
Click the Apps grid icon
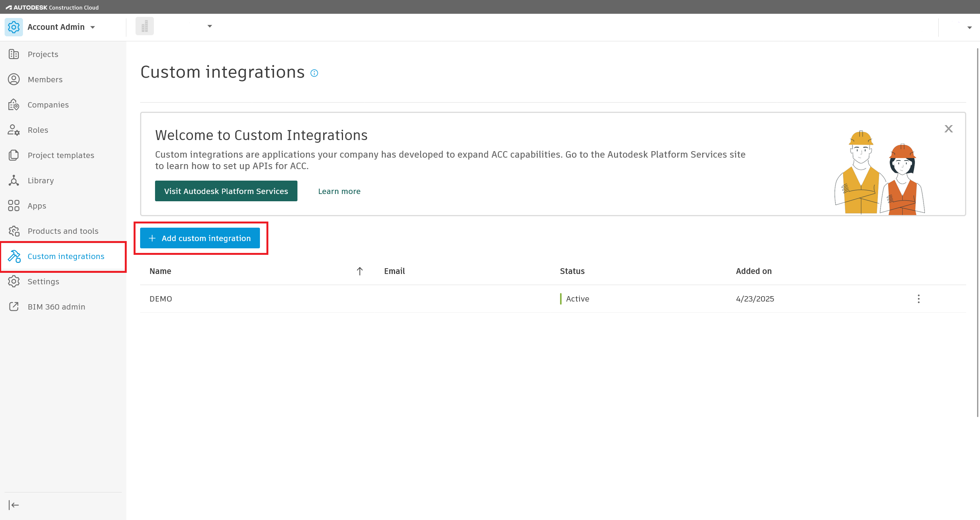pyautogui.click(x=14, y=206)
